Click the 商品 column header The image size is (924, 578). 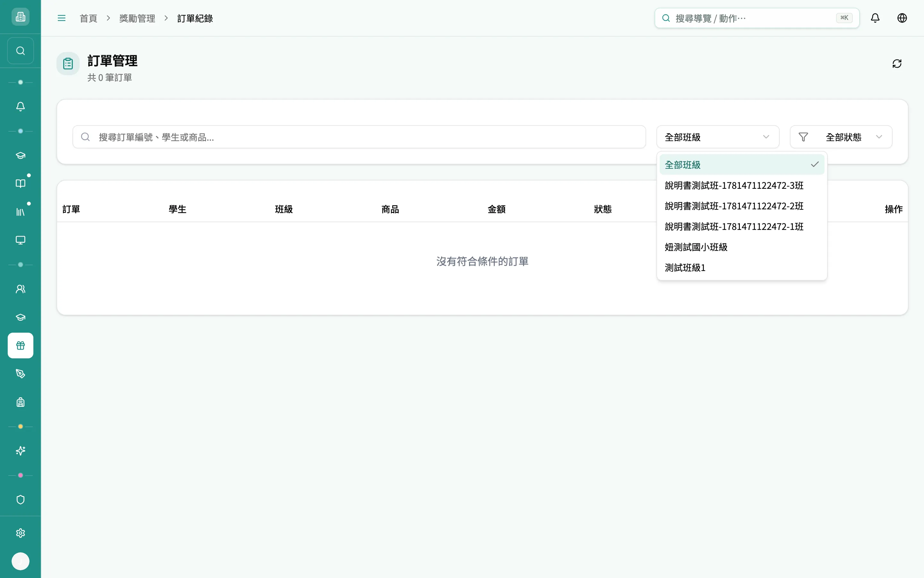[390, 209]
